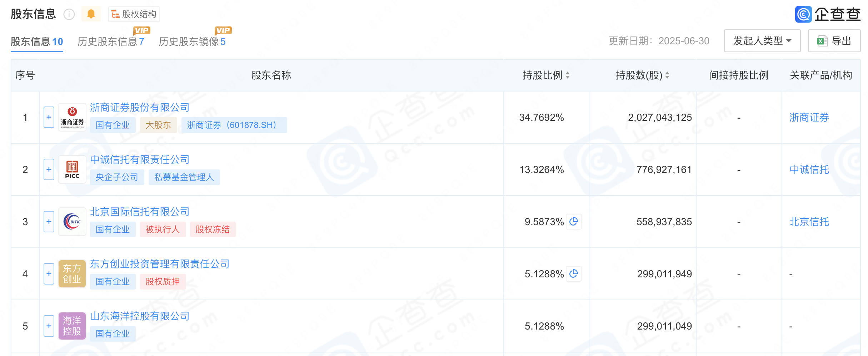Click the info icon beside 股东信息
The image size is (868, 356).
click(x=69, y=14)
